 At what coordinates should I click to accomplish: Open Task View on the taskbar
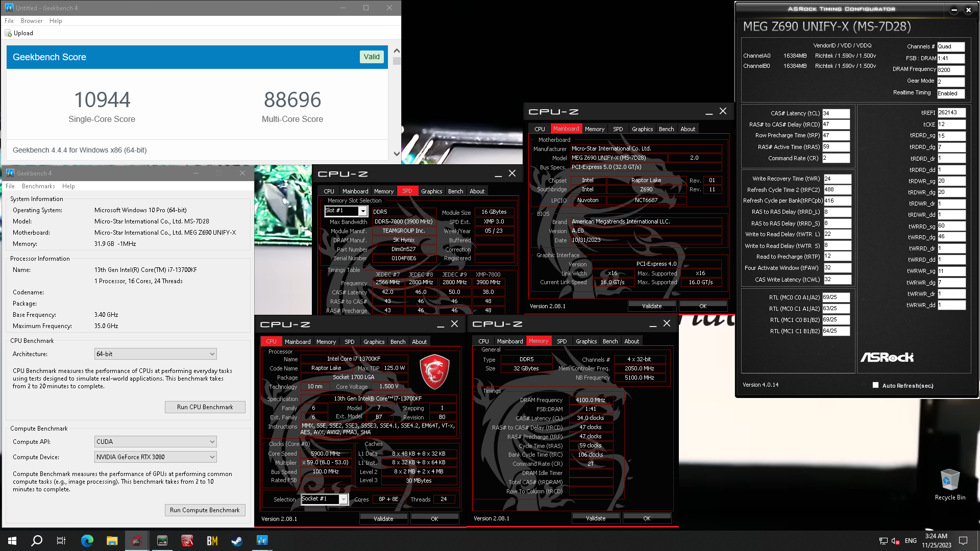(61, 541)
